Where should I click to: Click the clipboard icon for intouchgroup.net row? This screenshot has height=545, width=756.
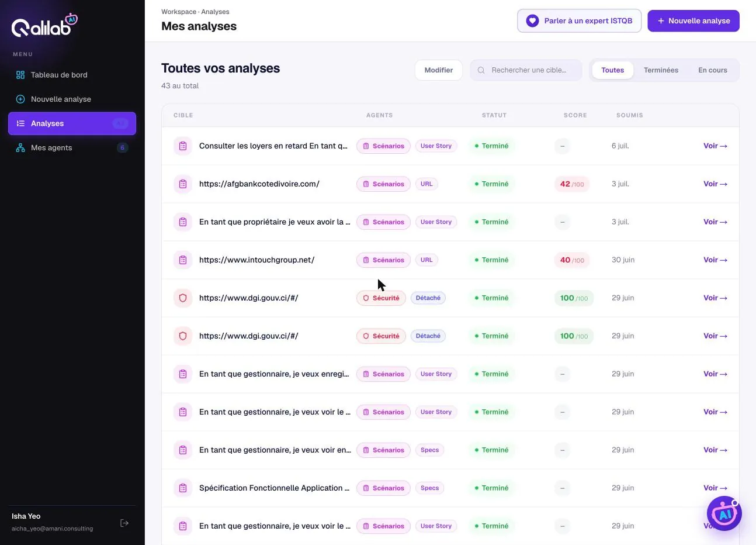click(183, 260)
